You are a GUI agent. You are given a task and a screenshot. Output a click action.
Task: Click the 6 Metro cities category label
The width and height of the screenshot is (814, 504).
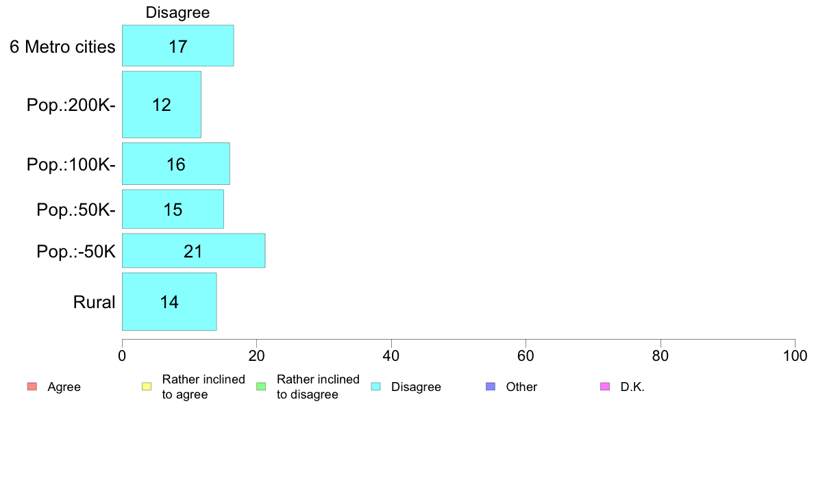62,47
